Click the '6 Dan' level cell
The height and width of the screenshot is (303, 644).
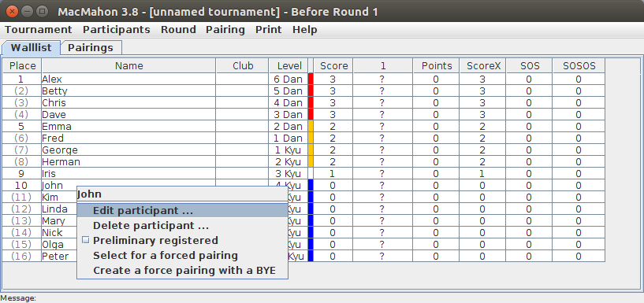pos(288,79)
